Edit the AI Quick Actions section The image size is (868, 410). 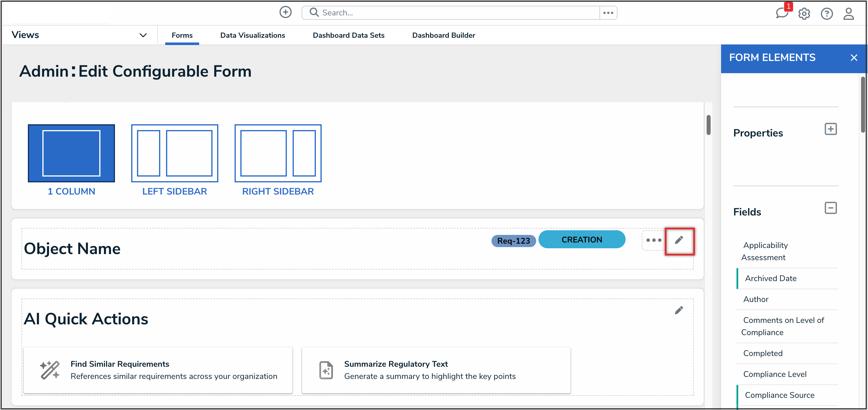tap(679, 310)
